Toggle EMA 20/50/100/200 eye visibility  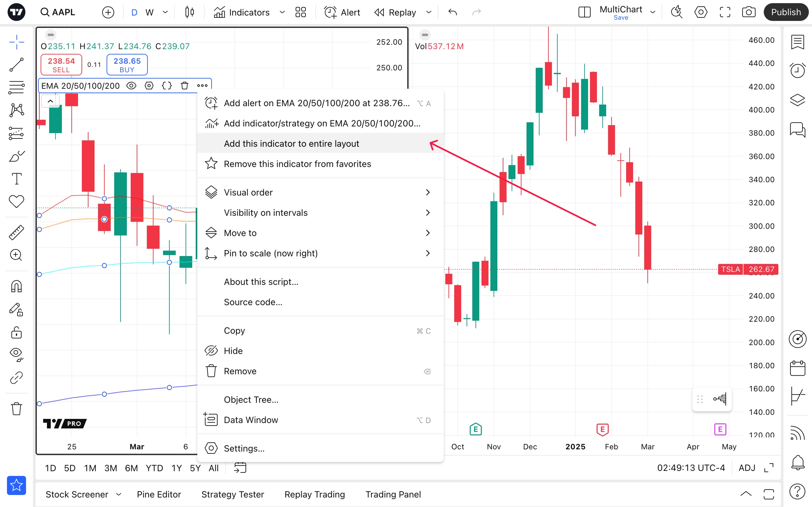pyautogui.click(x=131, y=86)
